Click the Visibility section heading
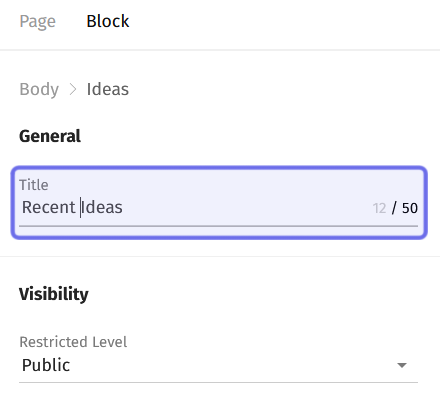This screenshot has height=395, width=440. click(x=54, y=294)
